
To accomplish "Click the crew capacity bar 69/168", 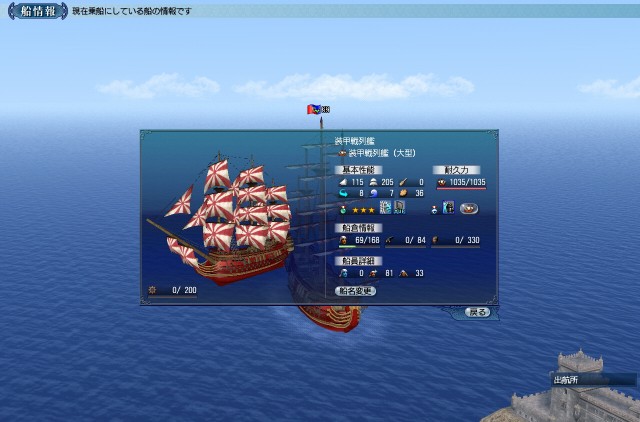I will 360,241.
